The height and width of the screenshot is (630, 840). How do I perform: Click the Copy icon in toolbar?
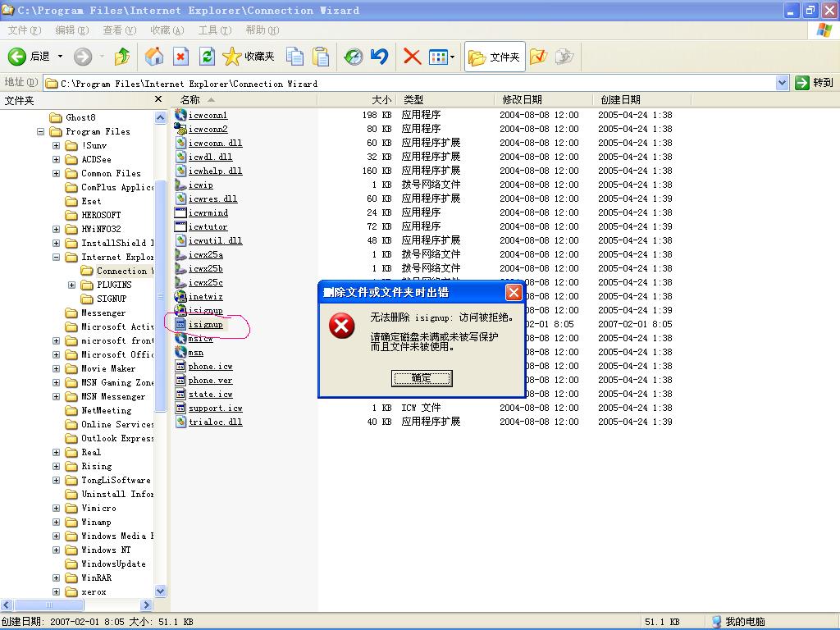[294, 57]
